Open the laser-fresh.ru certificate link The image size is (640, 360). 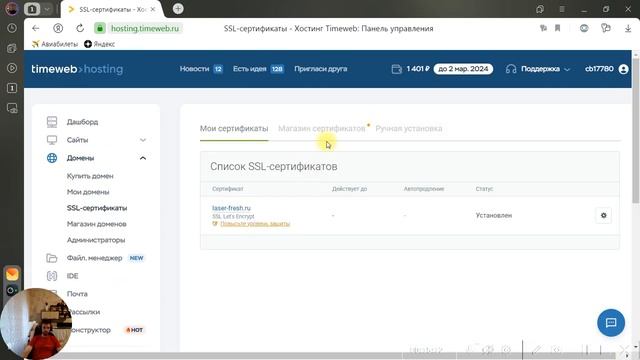pyautogui.click(x=231, y=208)
